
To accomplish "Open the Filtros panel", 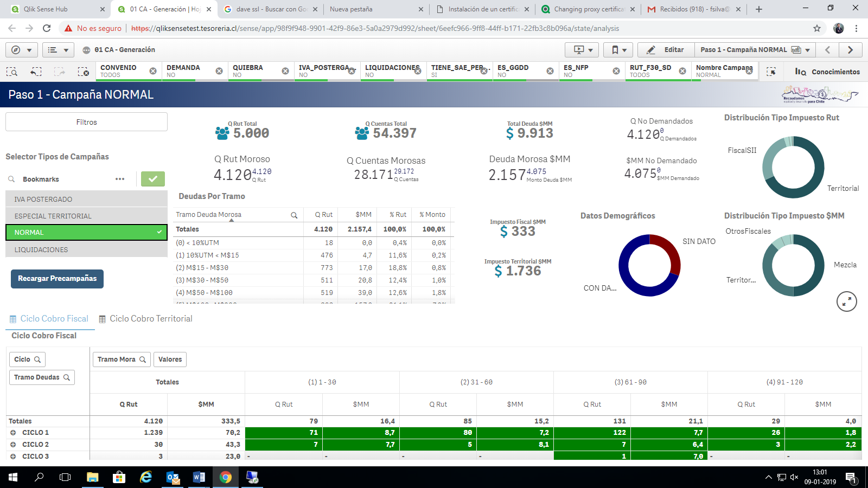I will point(86,121).
